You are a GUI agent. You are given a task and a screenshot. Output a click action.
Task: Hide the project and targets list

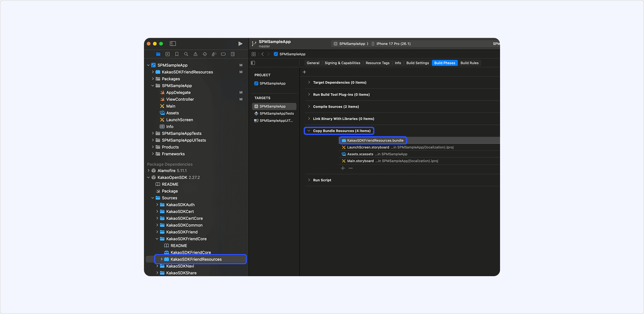tap(253, 63)
